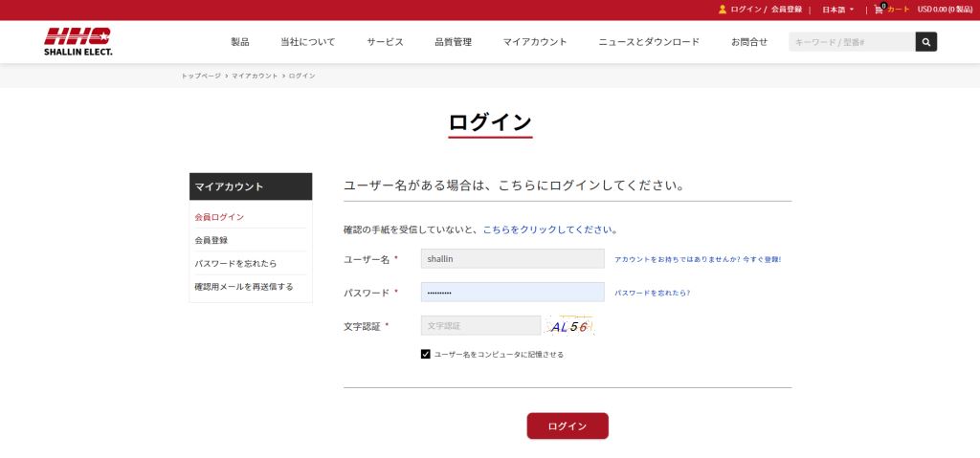Viewport: 980px width, 458px height.
Task: Click the red ログイン submit button
Action: (568, 426)
